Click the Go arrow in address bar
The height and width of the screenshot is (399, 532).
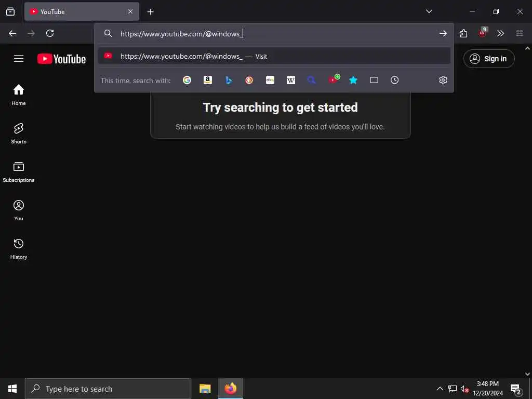[x=443, y=33]
